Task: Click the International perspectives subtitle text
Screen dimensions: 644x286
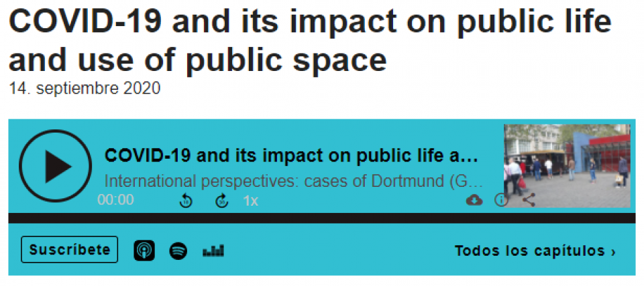Action: pos(294,181)
